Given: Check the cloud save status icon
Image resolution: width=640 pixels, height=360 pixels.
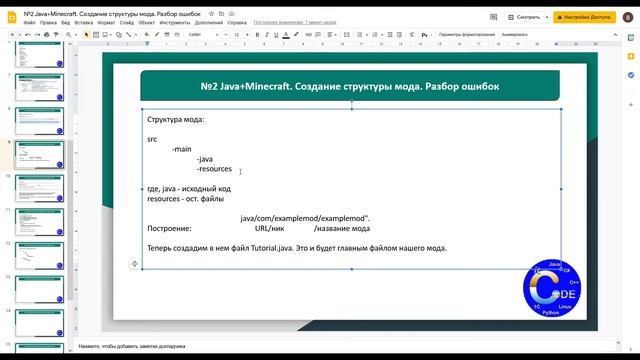Looking at the screenshot, I should coord(231,14).
